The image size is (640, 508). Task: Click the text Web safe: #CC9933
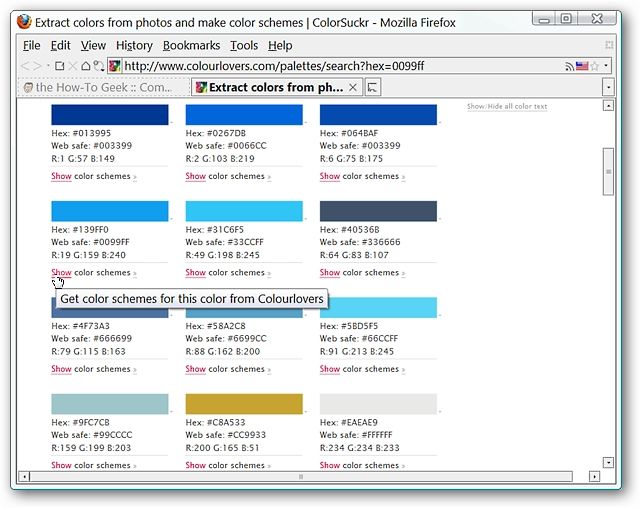click(225, 435)
